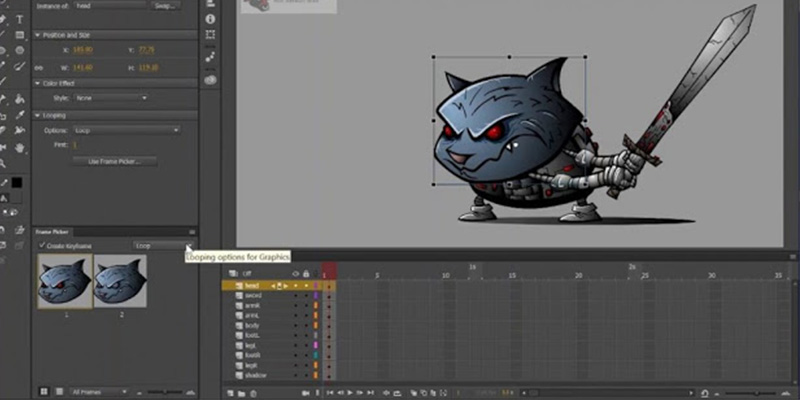Image resolution: width=800 pixels, height=400 pixels.
Task: Collapse the Position and Size section
Action: (37, 35)
